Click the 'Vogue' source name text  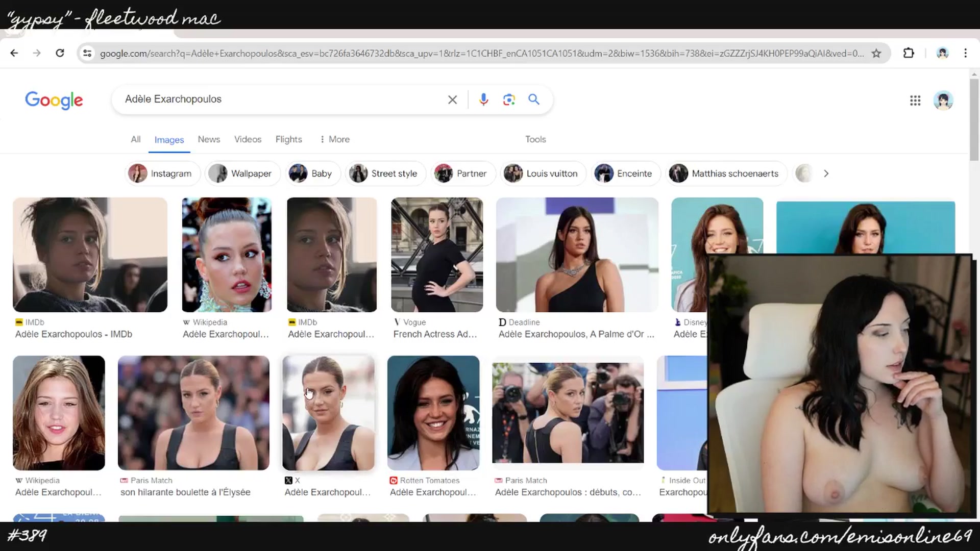[414, 322]
